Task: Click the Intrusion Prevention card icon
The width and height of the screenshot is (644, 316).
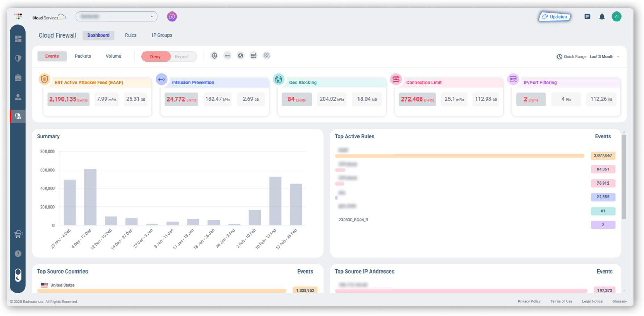Action: click(x=162, y=79)
